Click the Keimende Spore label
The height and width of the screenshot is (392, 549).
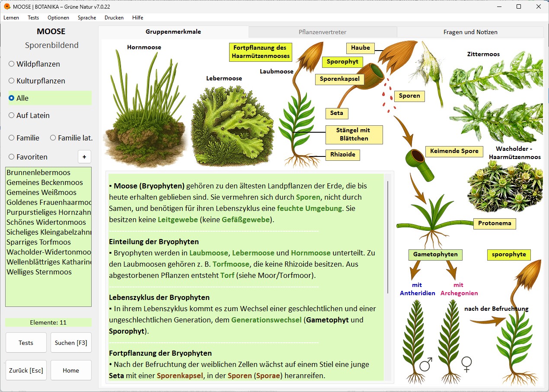tap(454, 151)
